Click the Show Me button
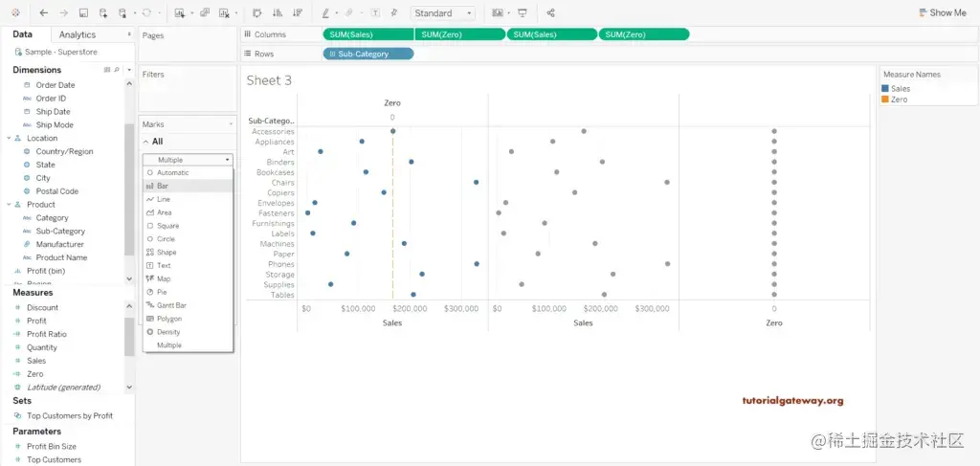The image size is (980, 466). click(943, 12)
